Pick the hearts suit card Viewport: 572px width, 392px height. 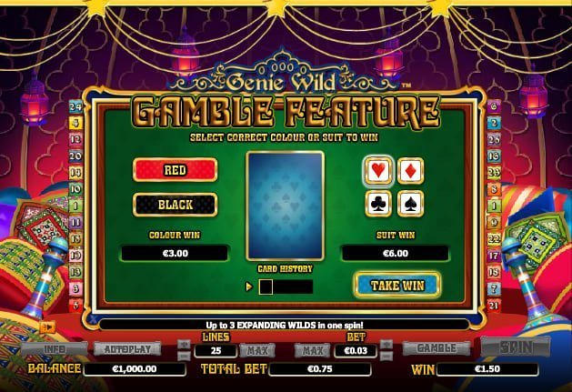(378, 170)
